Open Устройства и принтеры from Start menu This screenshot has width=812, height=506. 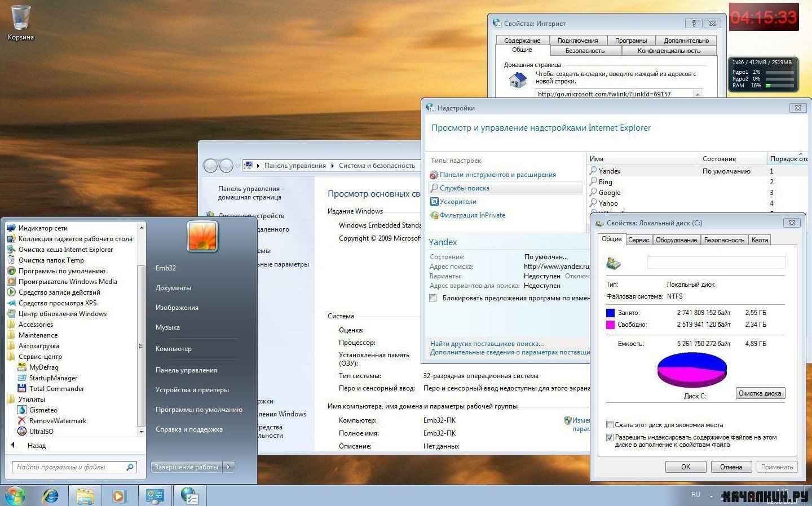pos(192,390)
